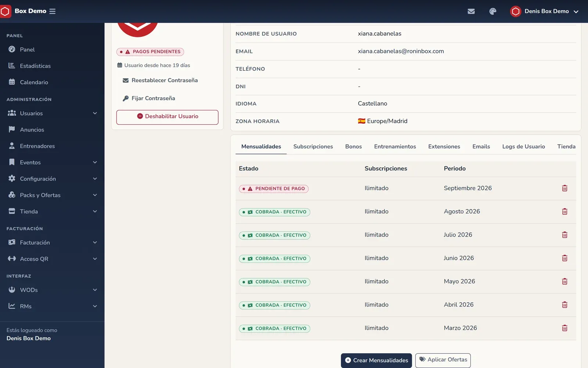The height and width of the screenshot is (368, 588).
Task: Switch to the Logs de Usuario tab
Action: point(524,146)
